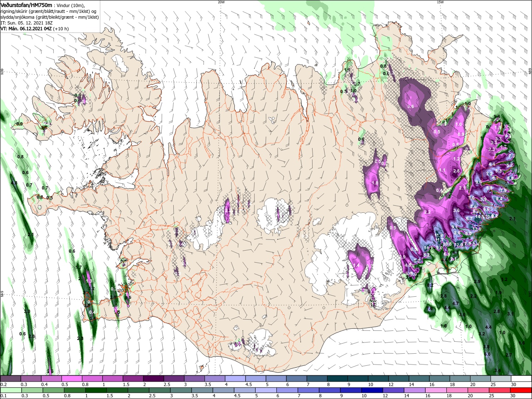Select upper legend swatch labelled 12
The image size is (532, 399).
click(399, 379)
